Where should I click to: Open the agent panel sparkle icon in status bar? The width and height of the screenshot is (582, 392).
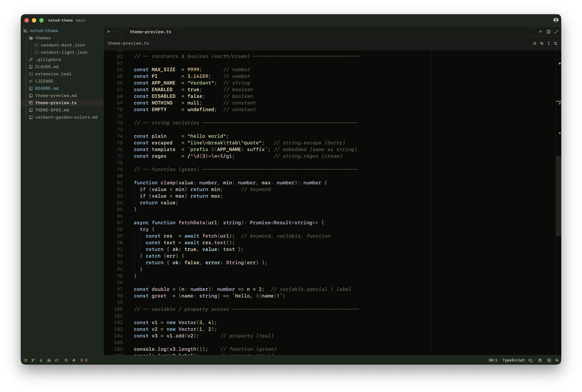tap(557, 360)
